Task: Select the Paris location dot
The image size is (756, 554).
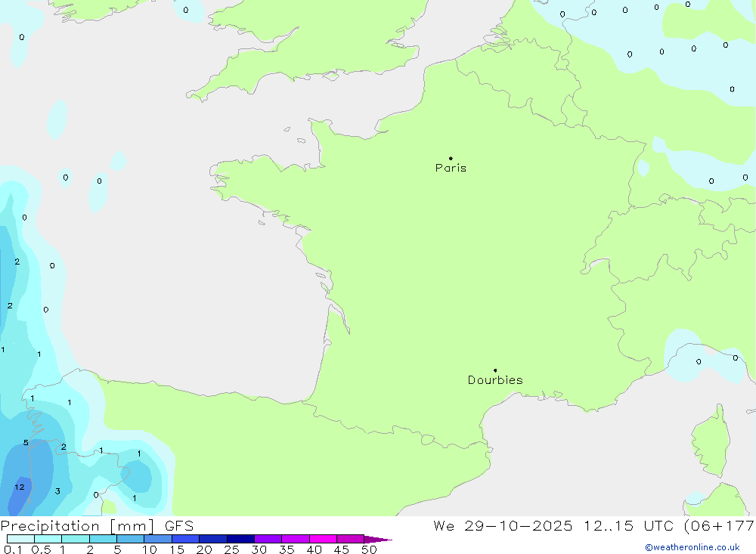Action: [451, 158]
